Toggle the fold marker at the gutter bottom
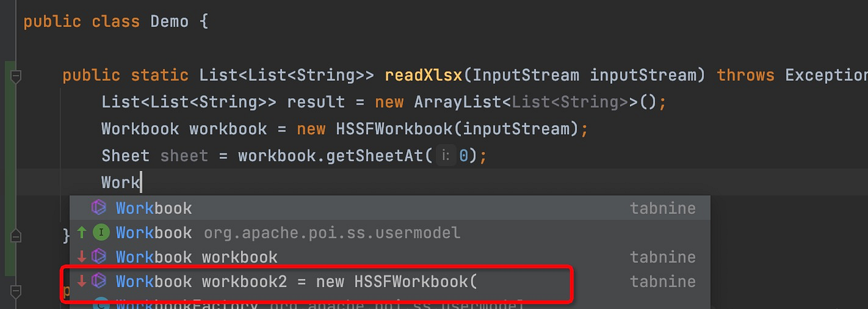 point(16,291)
